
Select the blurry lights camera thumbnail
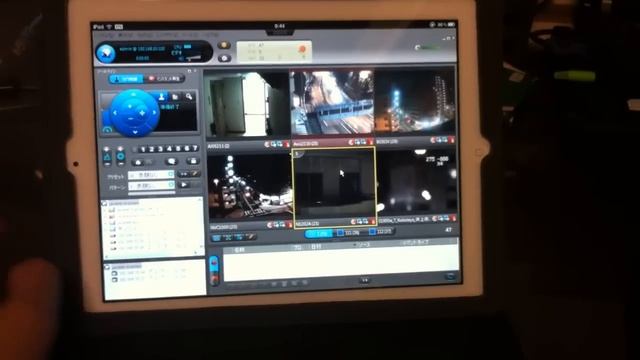click(x=417, y=182)
